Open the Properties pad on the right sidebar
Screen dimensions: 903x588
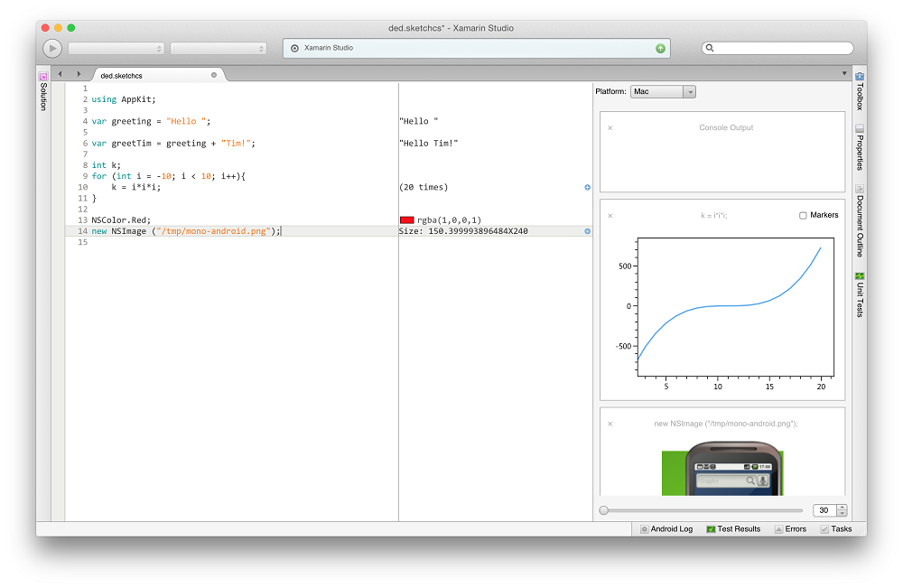click(x=860, y=147)
